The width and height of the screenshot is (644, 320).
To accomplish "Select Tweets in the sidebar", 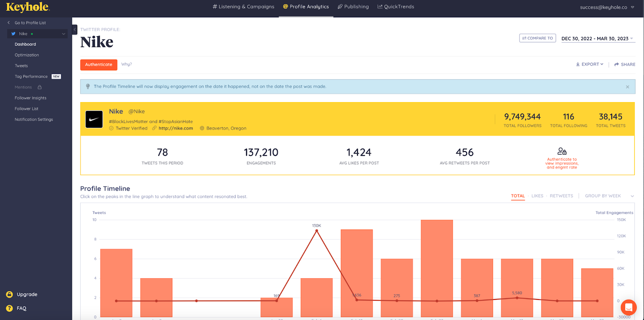I will [x=21, y=66].
